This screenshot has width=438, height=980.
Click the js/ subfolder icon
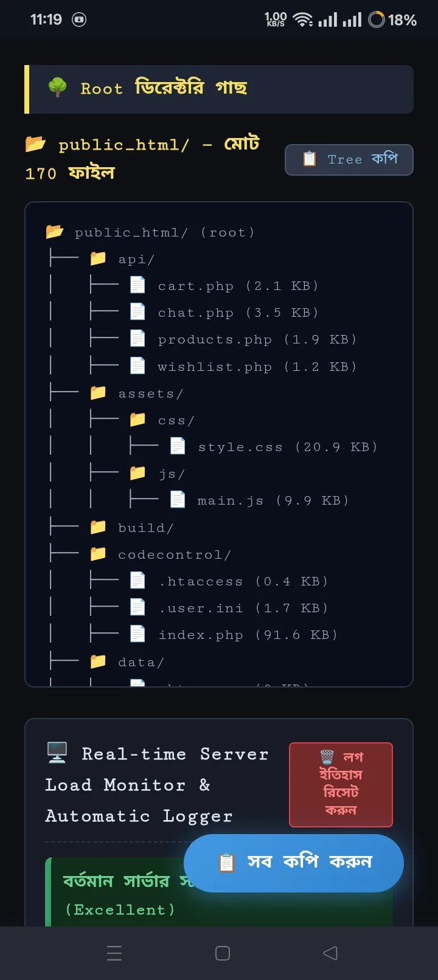[x=138, y=474]
